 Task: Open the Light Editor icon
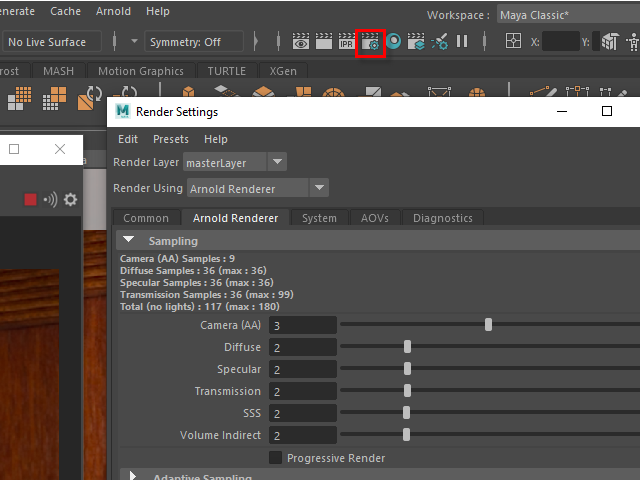[440, 42]
